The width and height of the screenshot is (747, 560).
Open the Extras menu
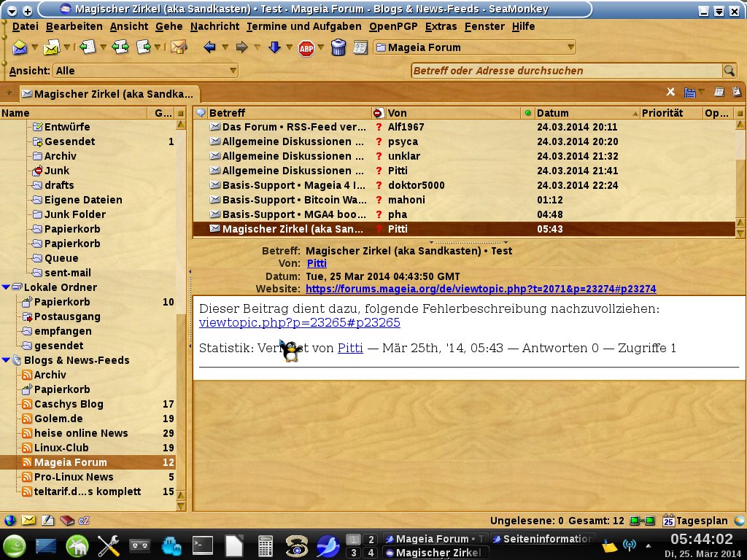click(x=441, y=27)
